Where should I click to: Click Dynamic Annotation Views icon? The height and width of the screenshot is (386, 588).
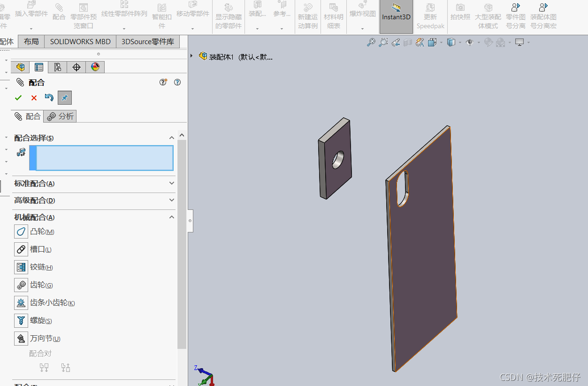[x=420, y=42]
